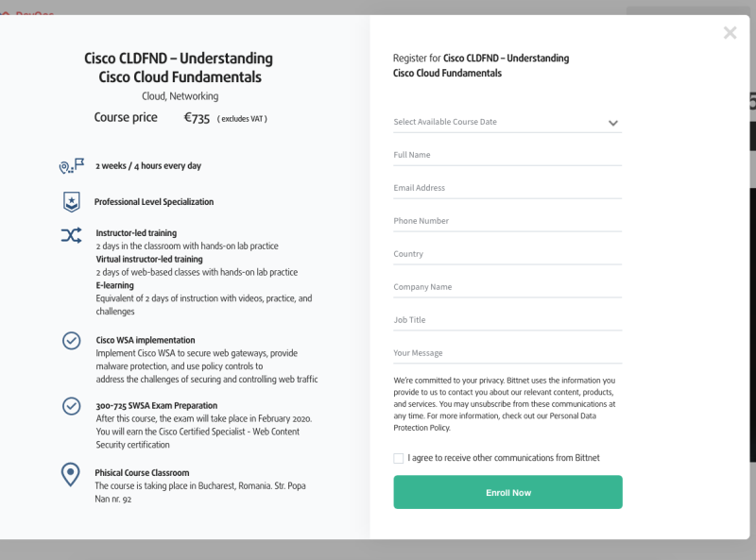Select the Your Message text field
Viewport: 756px width, 560px height.
click(x=507, y=353)
